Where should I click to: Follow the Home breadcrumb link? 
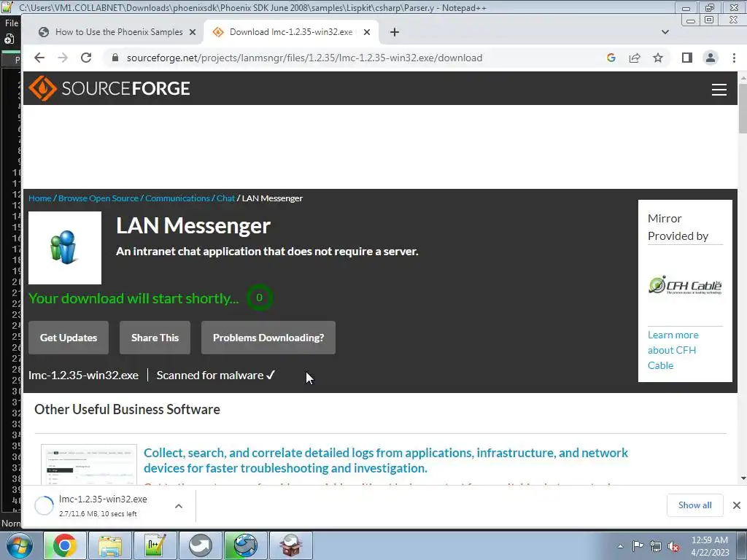click(x=40, y=198)
